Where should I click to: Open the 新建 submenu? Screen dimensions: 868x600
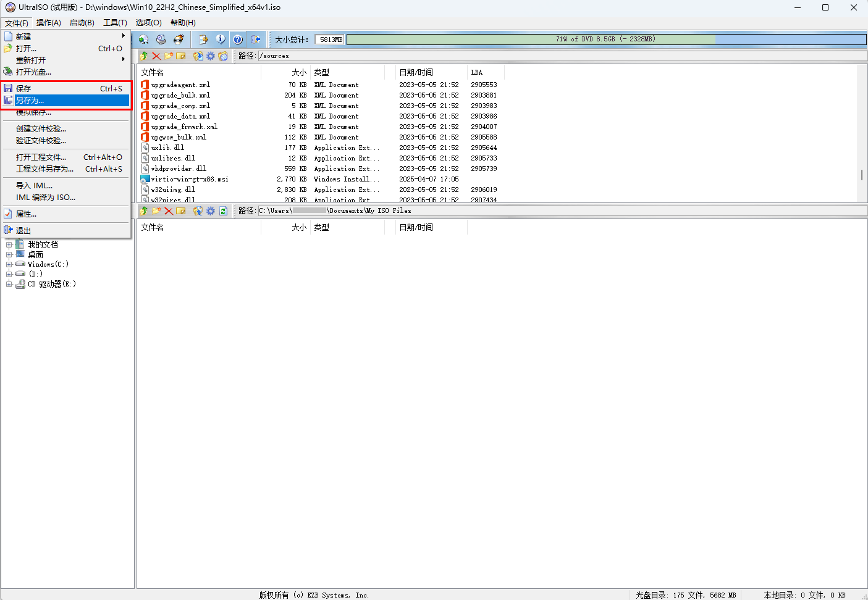65,36
